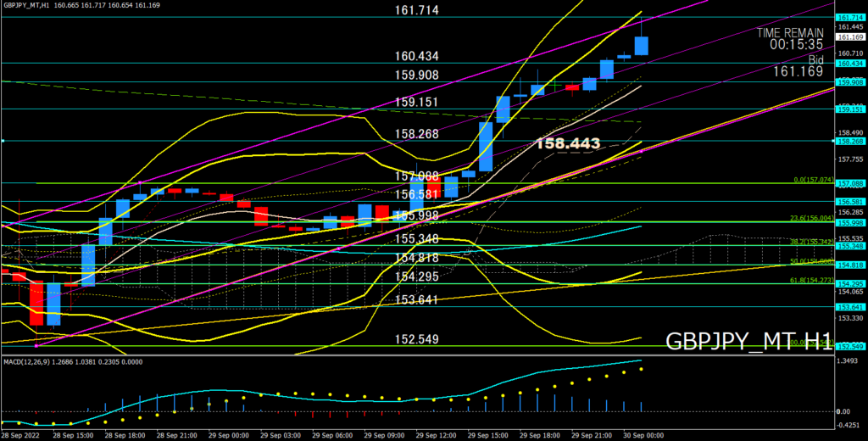Screen dimensions: 868x441
Task: Click price scale value 155.535
Action: 849,237
